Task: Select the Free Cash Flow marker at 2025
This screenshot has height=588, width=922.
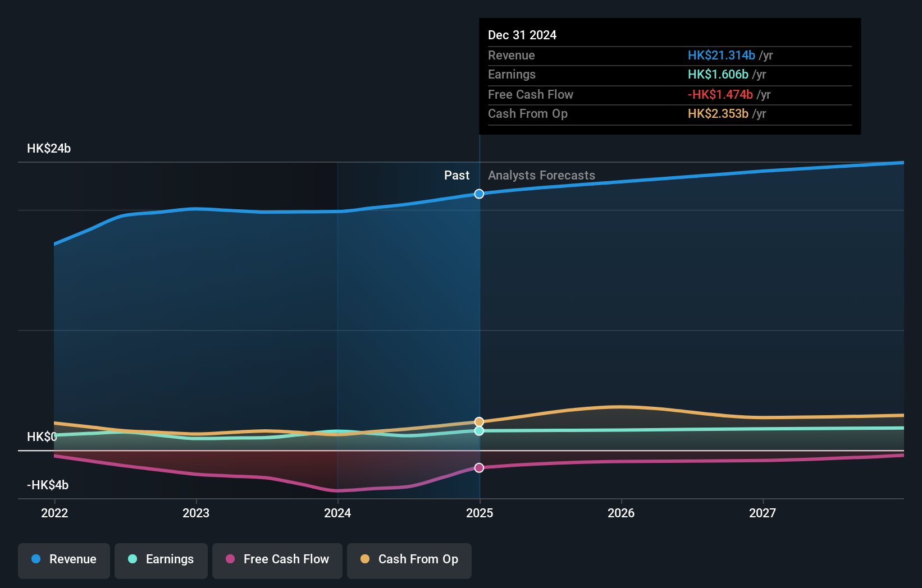Action: [x=479, y=467]
